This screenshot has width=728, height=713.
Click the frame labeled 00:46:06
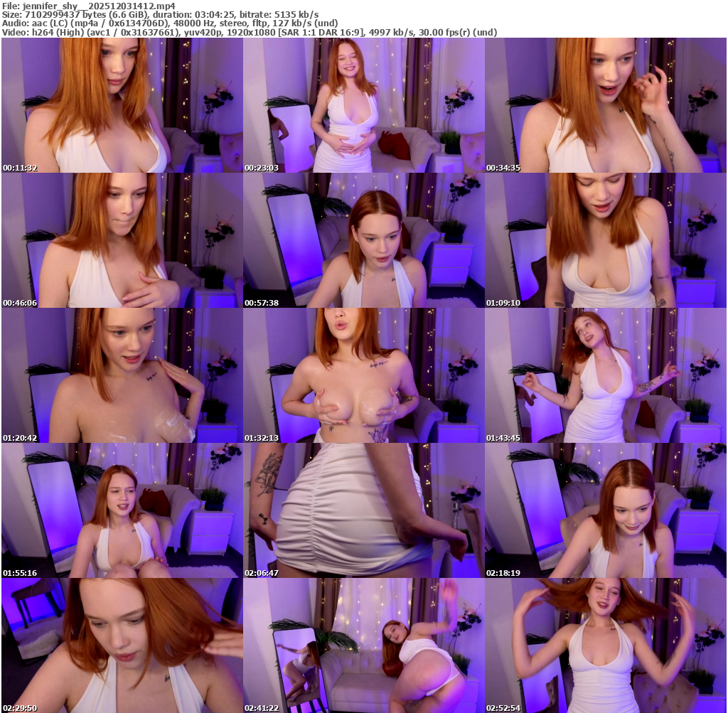point(122,240)
